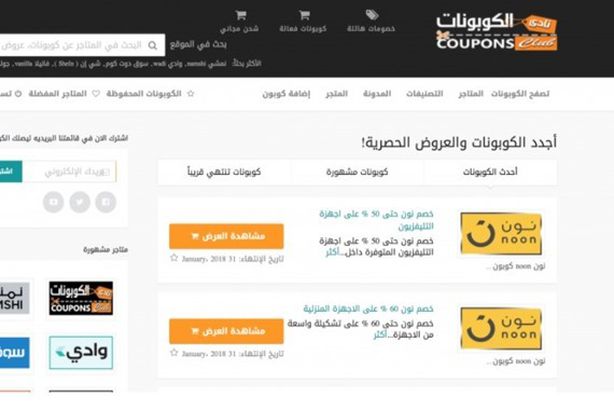614x410 pixels.
Task: Open Souq store logo in sidebar
Action: coord(14,352)
